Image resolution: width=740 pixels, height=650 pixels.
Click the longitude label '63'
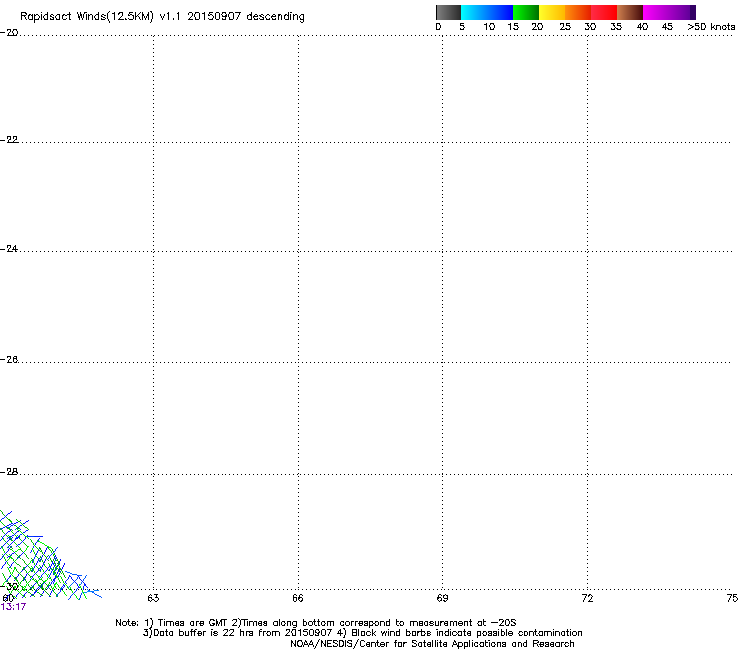point(153,598)
